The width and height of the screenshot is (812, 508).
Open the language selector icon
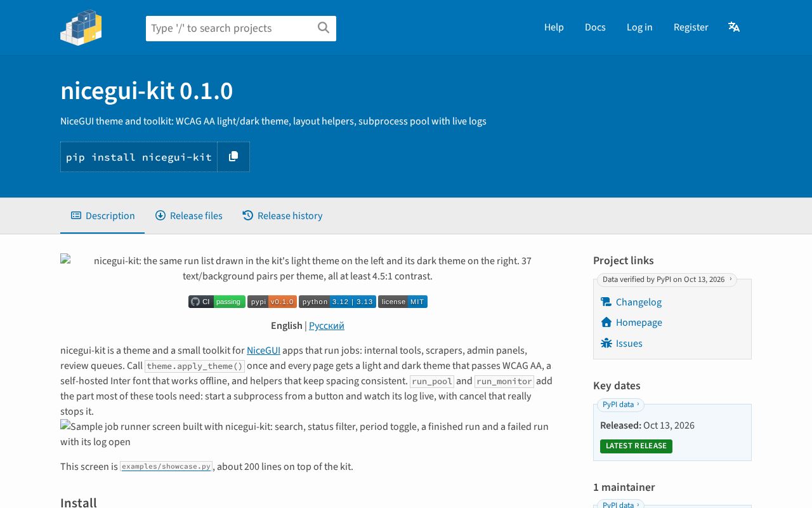point(734,27)
